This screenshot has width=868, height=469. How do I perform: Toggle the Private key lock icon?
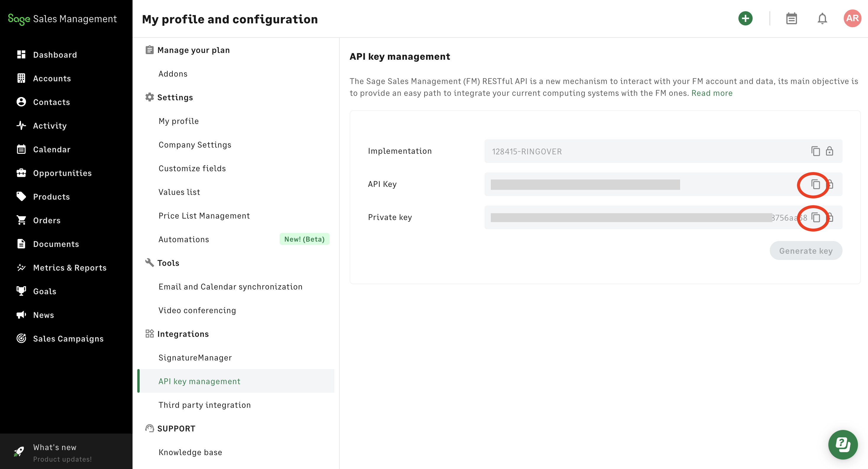831,217
